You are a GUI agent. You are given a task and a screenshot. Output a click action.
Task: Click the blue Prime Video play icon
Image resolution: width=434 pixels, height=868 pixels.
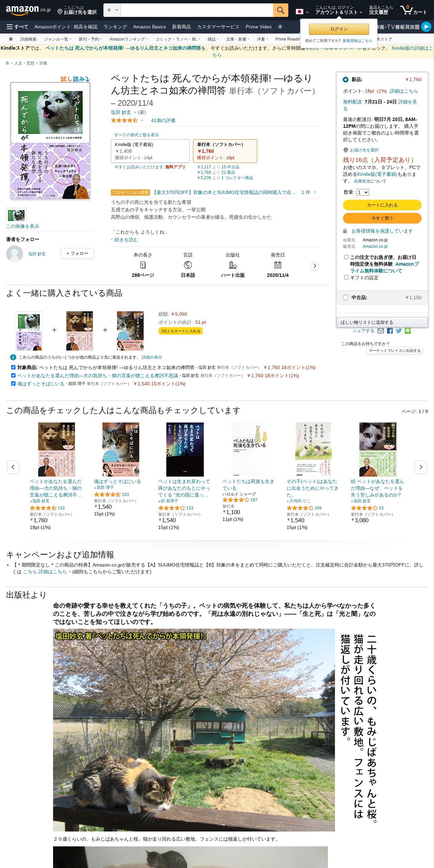click(426, 27)
